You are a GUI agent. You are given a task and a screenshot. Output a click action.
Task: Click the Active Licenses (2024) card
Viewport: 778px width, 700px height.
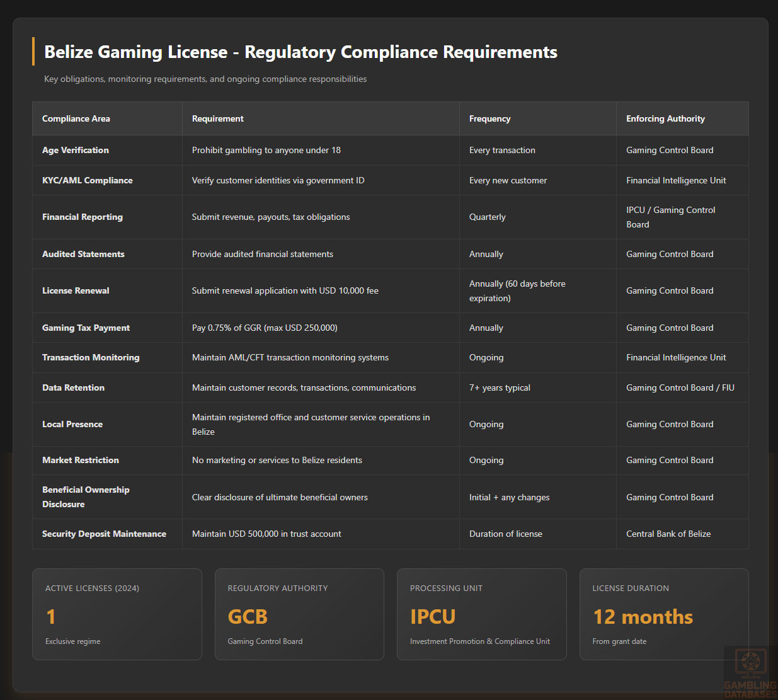[x=117, y=614]
